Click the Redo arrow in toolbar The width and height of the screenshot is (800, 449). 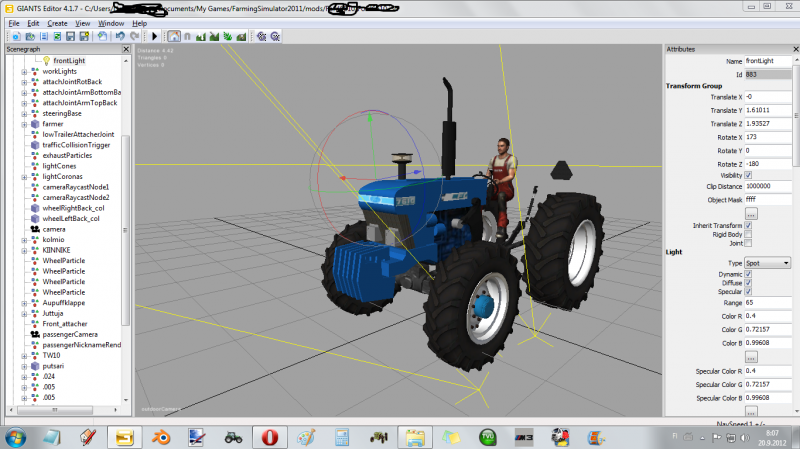tap(134, 36)
